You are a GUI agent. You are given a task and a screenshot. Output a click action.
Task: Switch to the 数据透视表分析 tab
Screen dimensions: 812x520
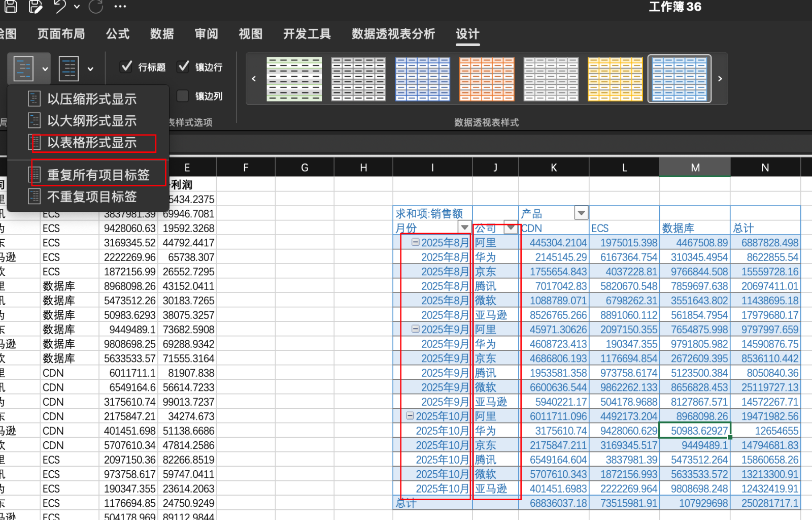pyautogui.click(x=393, y=34)
